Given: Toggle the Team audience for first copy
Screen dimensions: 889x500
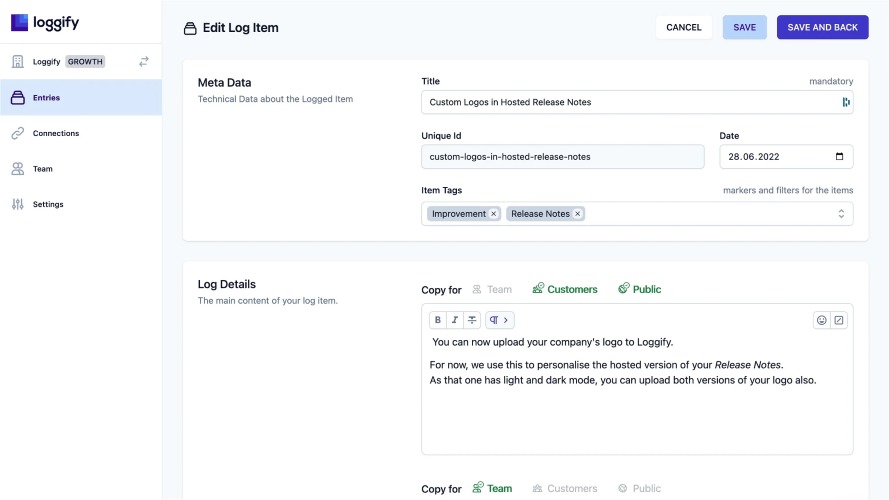Looking at the screenshot, I should point(492,290).
